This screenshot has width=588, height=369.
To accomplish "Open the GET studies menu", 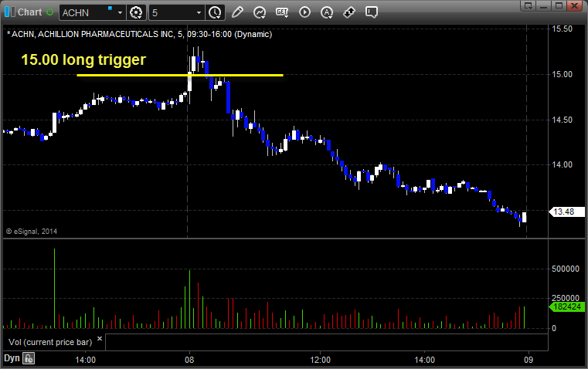I will click(x=282, y=12).
